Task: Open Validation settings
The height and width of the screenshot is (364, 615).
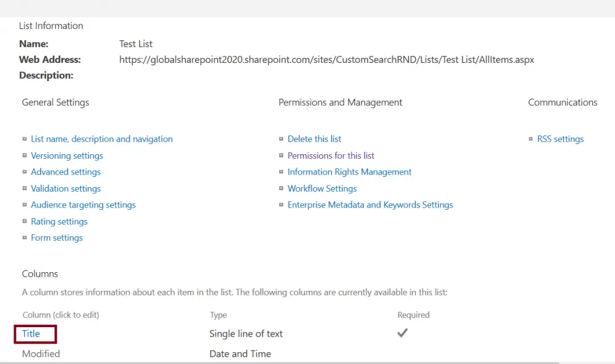Action: click(x=66, y=188)
